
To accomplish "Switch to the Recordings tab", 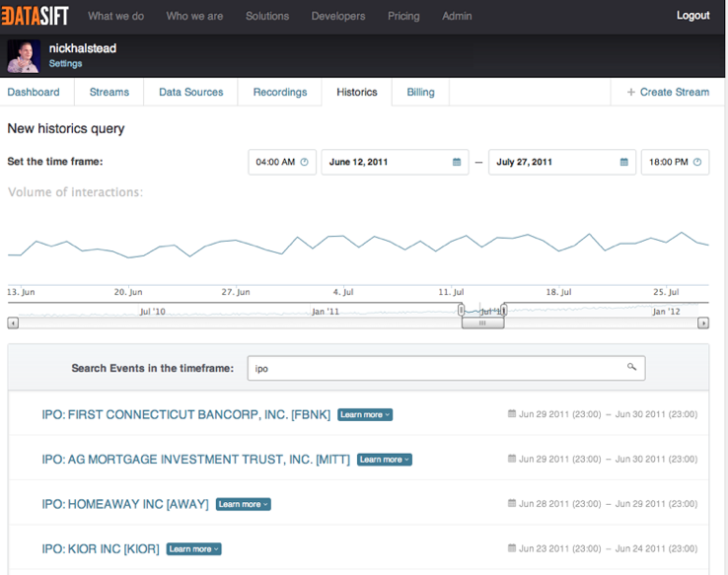I will coord(280,92).
